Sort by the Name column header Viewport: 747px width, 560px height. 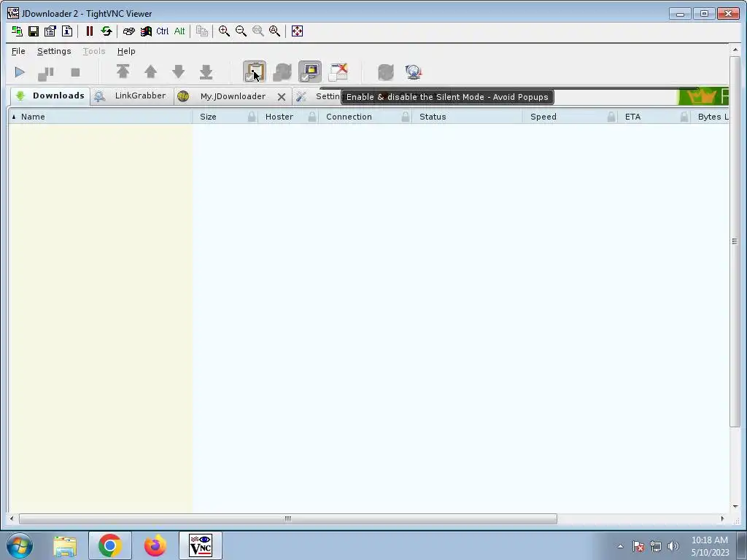click(x=101, y=117)
